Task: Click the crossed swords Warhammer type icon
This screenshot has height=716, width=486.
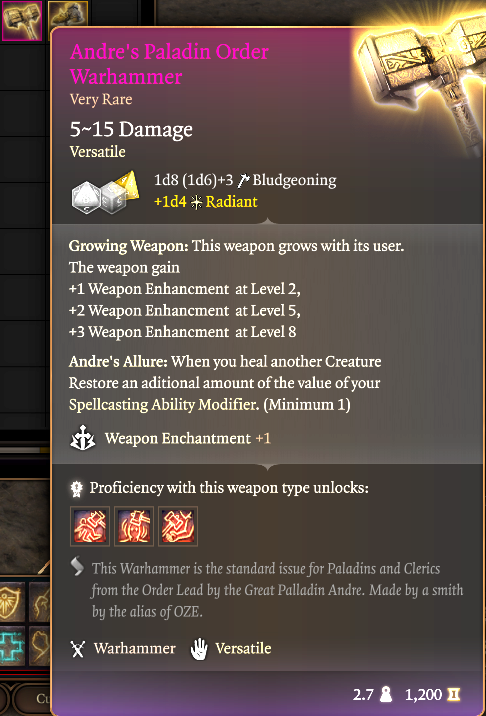Action: [78, 649]
